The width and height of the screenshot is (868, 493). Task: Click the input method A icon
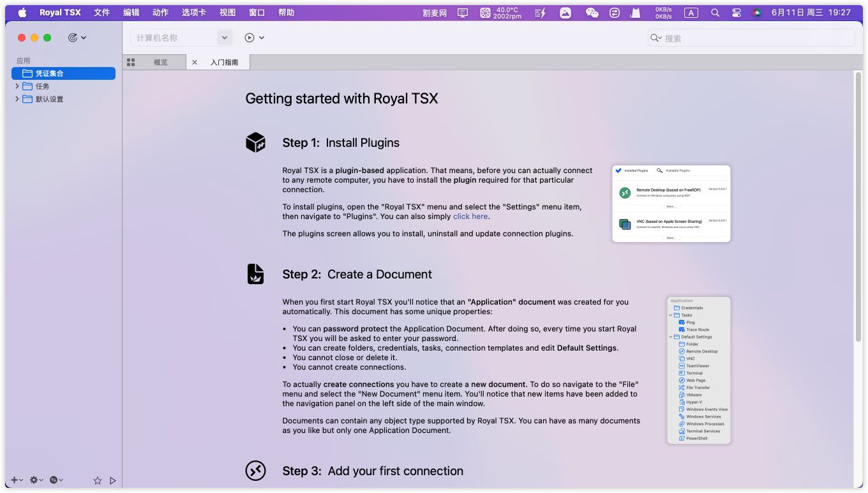(691, 12)
